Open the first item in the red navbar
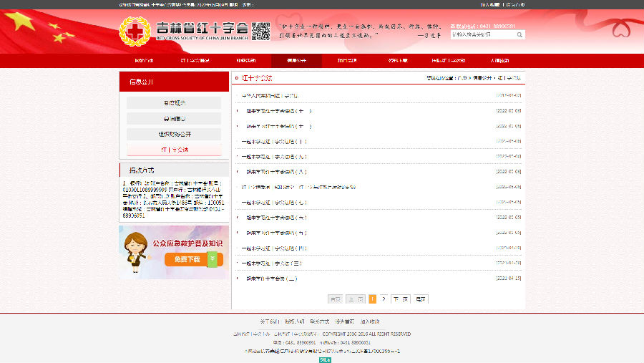This screenshot has width=644, height=363. 144,61
